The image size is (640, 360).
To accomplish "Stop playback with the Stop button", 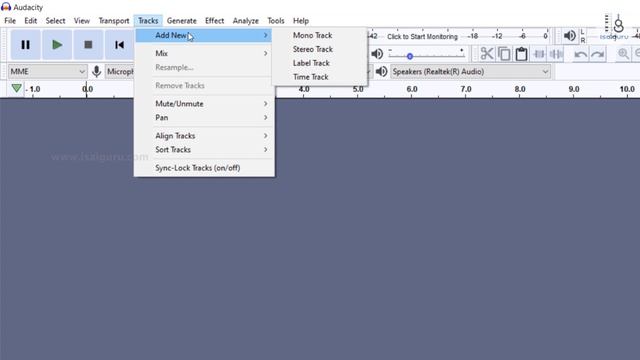I will 88,44.
